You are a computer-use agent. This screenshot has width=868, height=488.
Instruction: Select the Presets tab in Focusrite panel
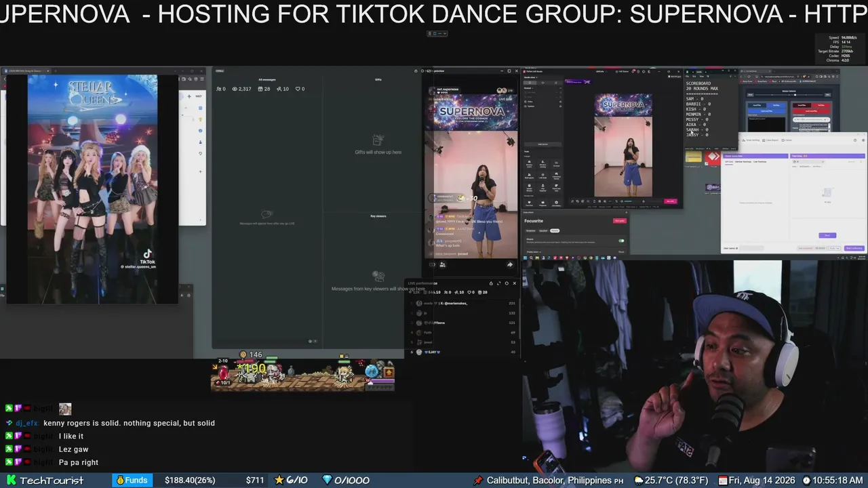coord(554,230)
